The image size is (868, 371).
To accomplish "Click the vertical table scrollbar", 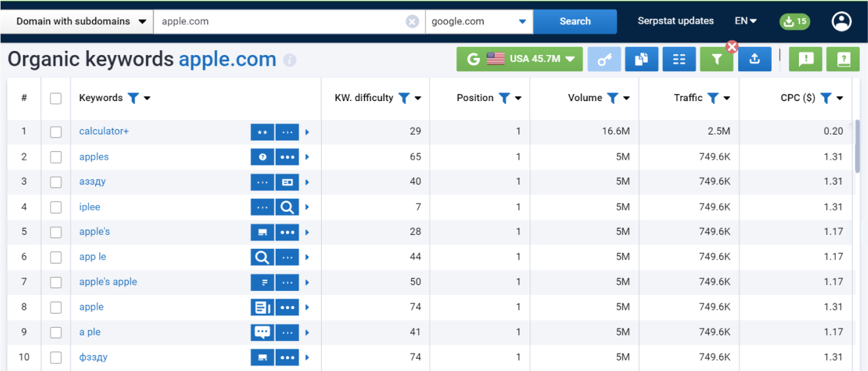I will pos(858,146).
